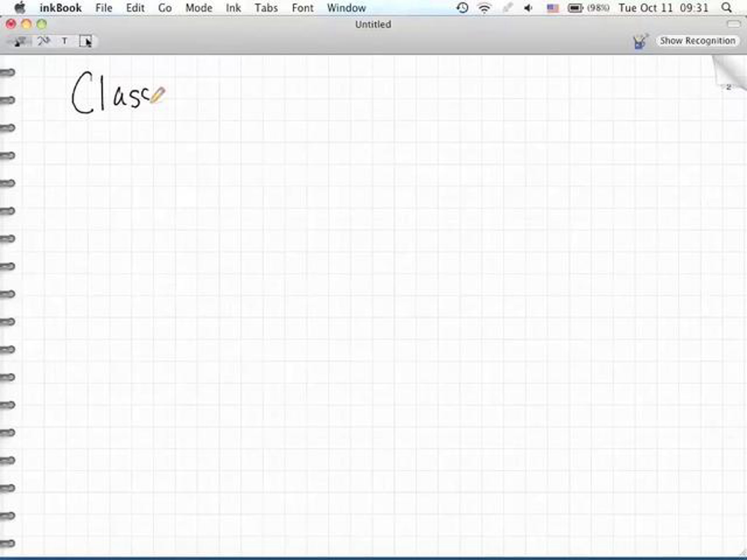Open the Ink pen menu bar icon
The image size is (747, 560).
pyautogui.click(x=507, y=8)
